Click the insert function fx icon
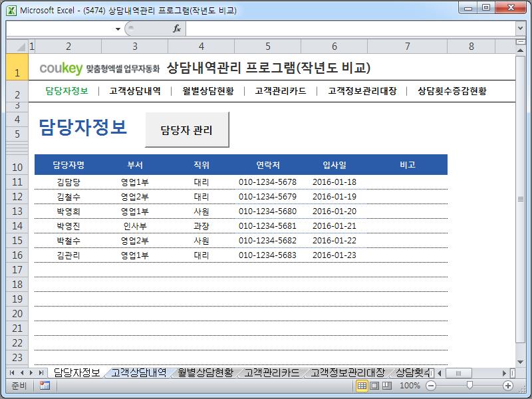 pyautogui.click(x=177, y=29)
